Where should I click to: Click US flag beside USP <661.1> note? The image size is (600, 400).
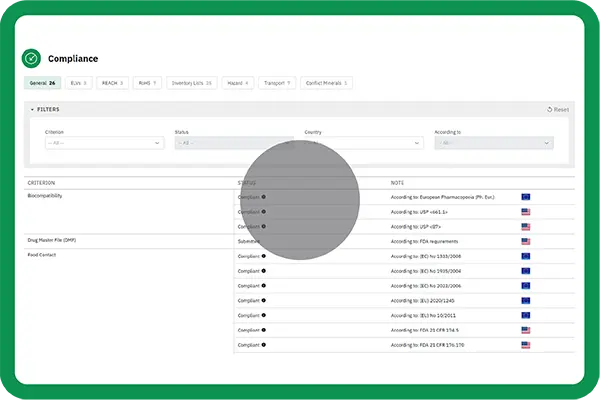[x=526, y=212]
